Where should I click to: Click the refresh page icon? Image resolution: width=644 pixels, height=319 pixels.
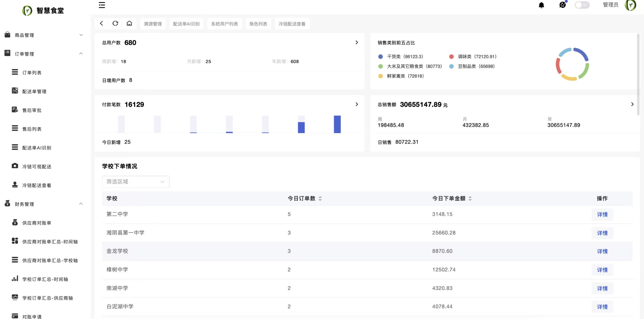point(115,23)
